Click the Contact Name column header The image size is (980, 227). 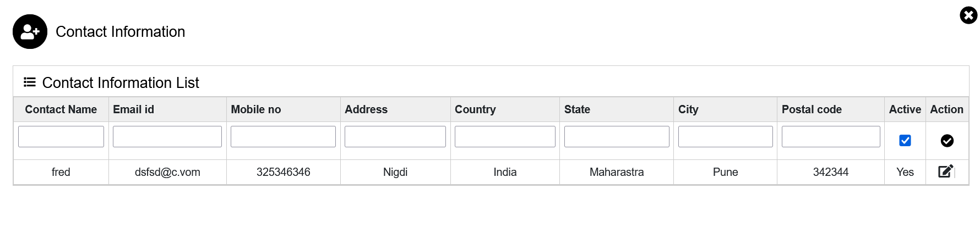pyautogui.click(x=61, y=109)
